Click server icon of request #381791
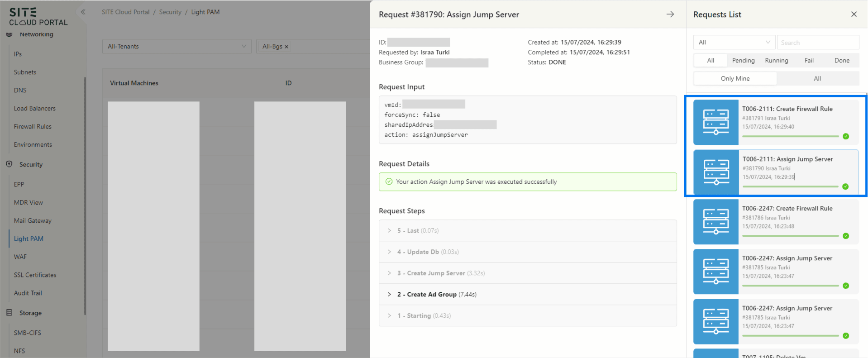This screenshot has height=358, width=868. click(x=716, y=122)
